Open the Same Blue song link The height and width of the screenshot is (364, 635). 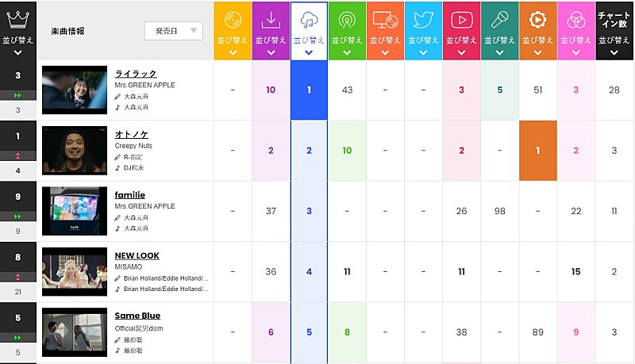tap(137, 316)
